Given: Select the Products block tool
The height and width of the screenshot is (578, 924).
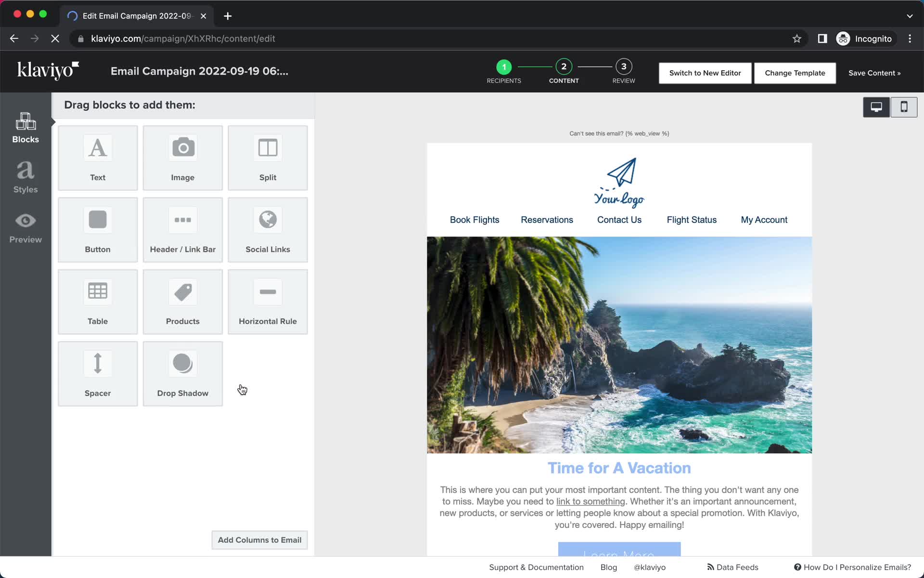Looking at the screenshot, I should (182, 301).
